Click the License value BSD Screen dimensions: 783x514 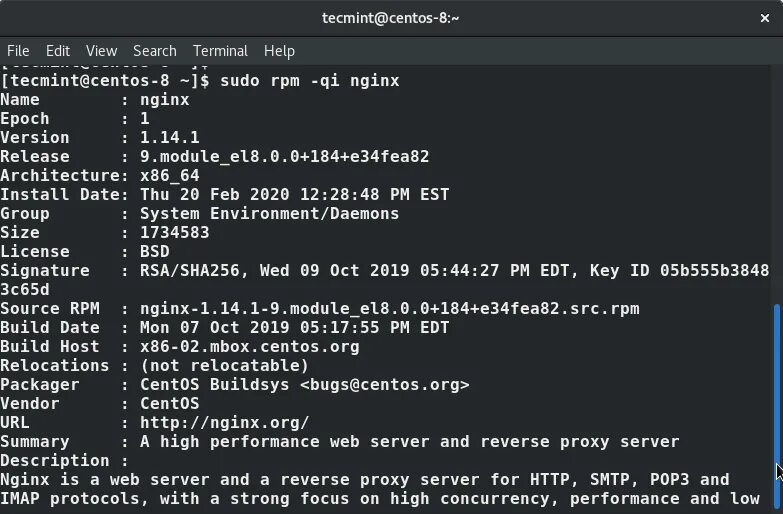tap(154, 252)
